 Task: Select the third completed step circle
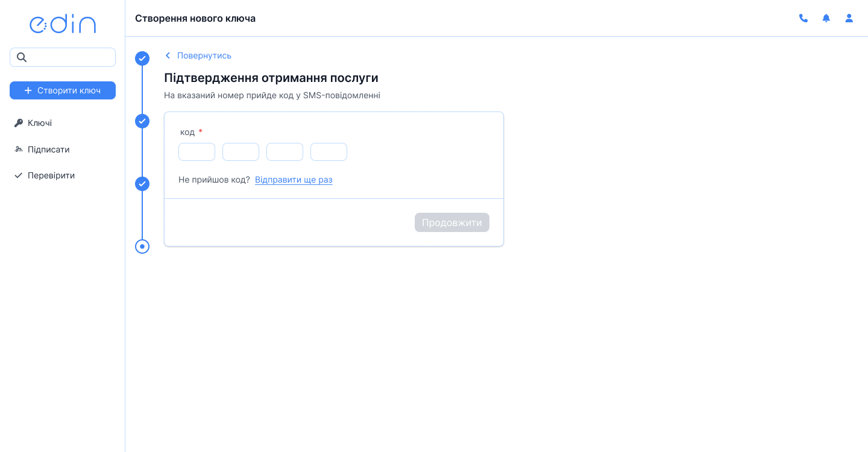(142, 184)
